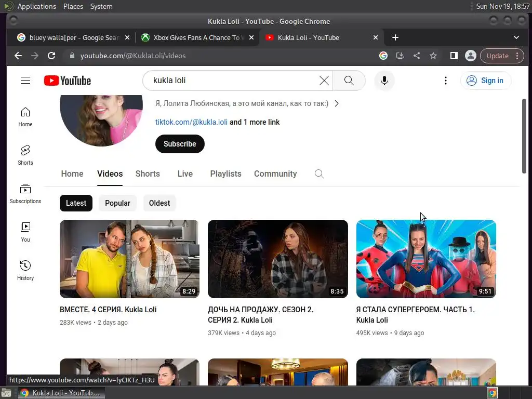Image resolution: width=532 pixels, height=399 pixels.
Task: Select channel Videos tab
Action: [110, 174]
